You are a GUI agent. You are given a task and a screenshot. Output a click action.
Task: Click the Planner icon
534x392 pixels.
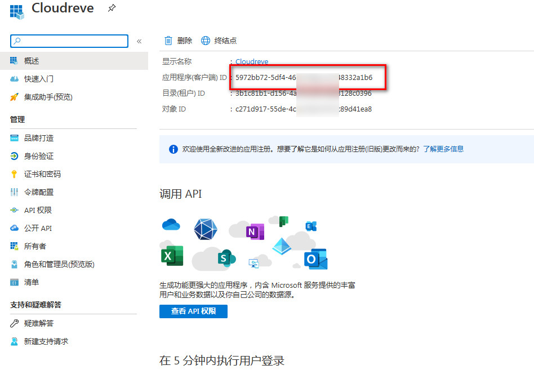click(x=284, y=221)
